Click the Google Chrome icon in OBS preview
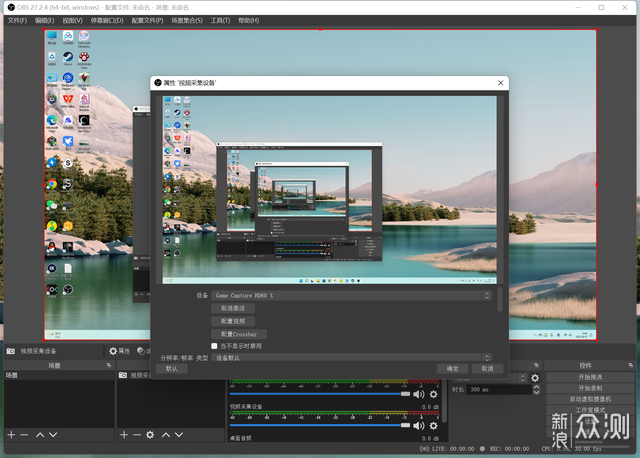This screenshot has width=640, height=458. tap(52, 184)
